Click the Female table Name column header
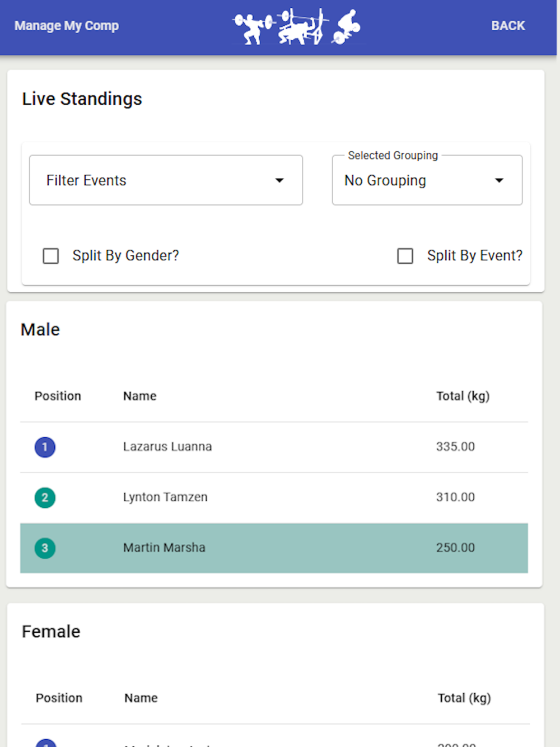The image size is (560, 747). [x=141, y=698]
